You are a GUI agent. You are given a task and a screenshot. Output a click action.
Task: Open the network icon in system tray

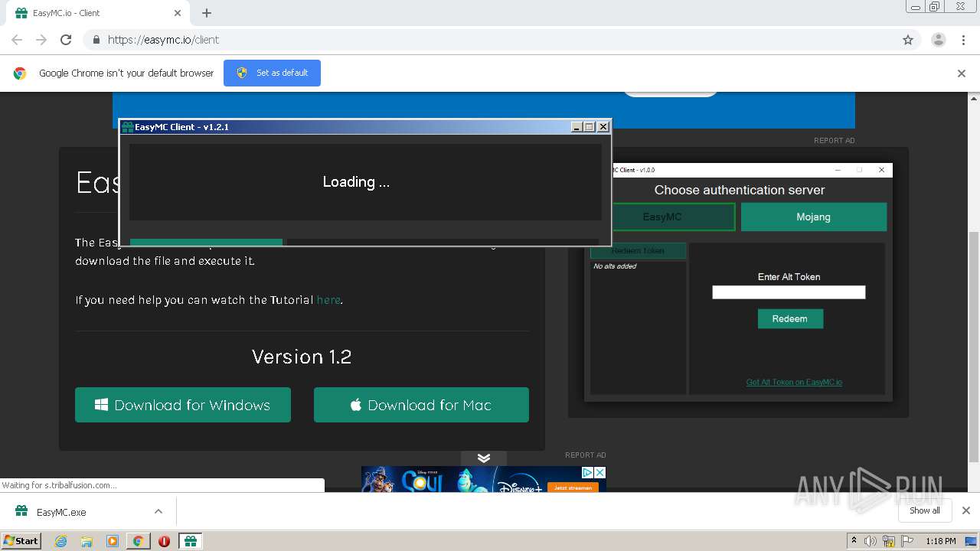pos(889,541)
